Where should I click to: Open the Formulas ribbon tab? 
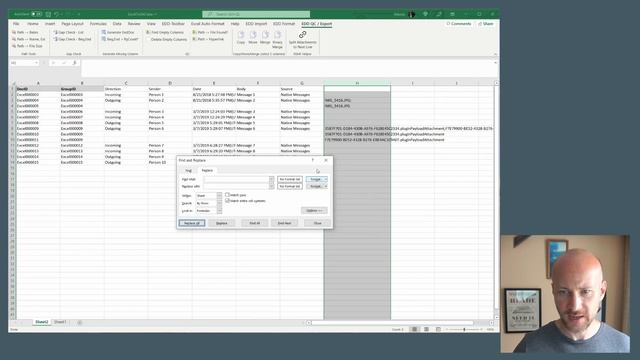[98, 24]
